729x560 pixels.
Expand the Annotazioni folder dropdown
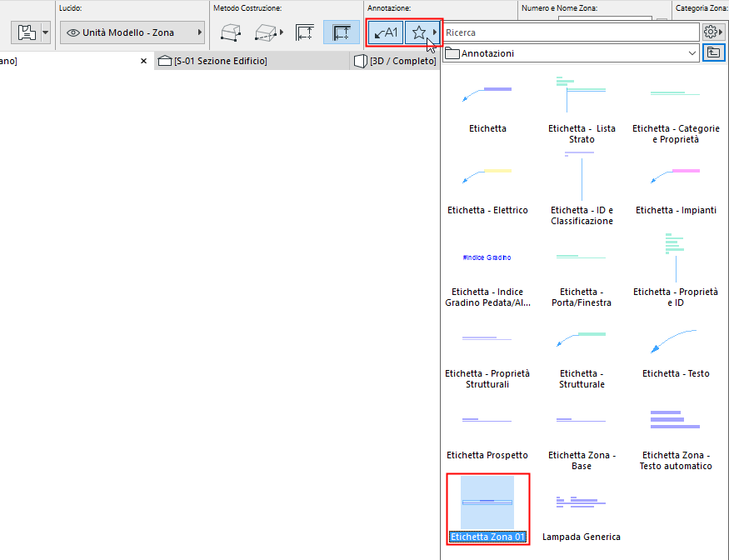tap(572, 53)
